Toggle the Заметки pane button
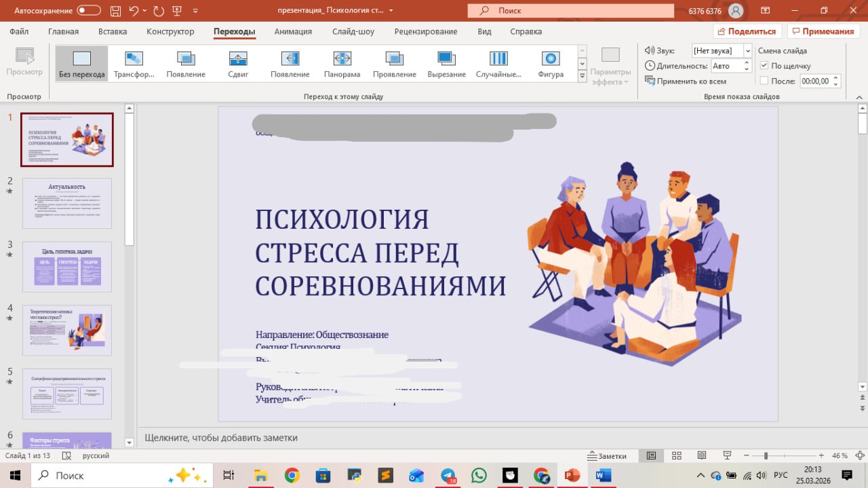 pyautogui.click(x=608, y=456)
